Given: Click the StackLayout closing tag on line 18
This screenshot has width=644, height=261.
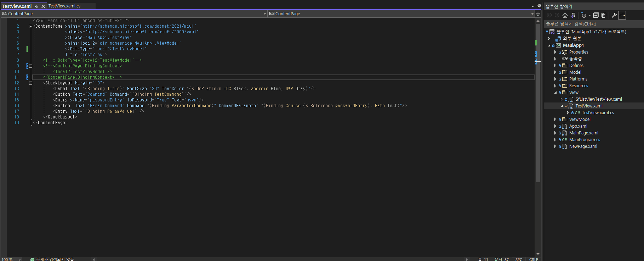Looking at the screenshot, I should tap(60, 117).
